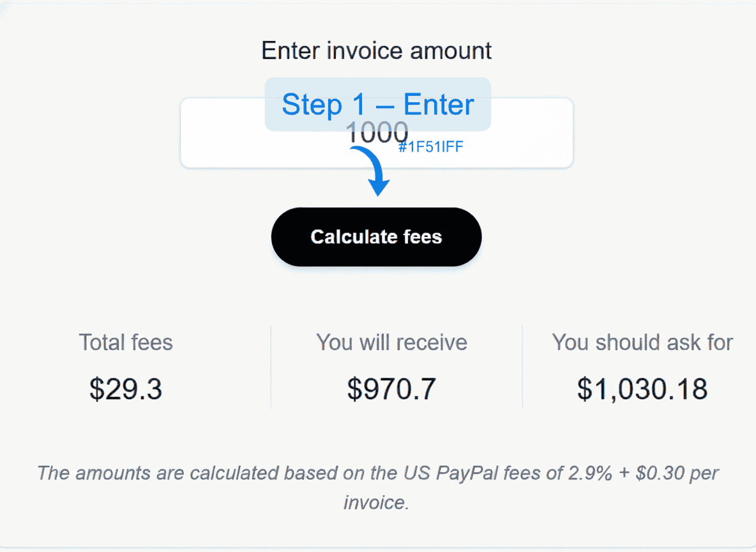Click the blue curved arrow icon
Viewport: 756px width, 552px height.
372,167
